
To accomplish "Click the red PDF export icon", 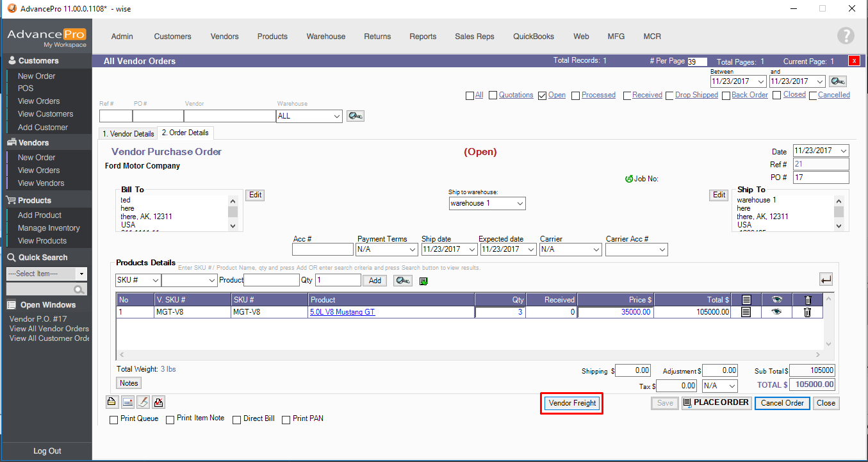I will coord(159,402).
